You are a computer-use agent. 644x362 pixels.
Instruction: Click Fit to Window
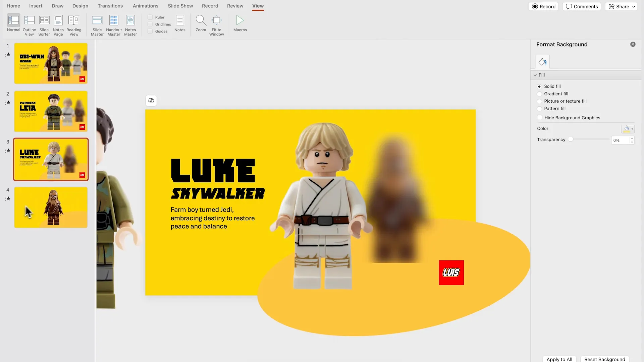216,25
